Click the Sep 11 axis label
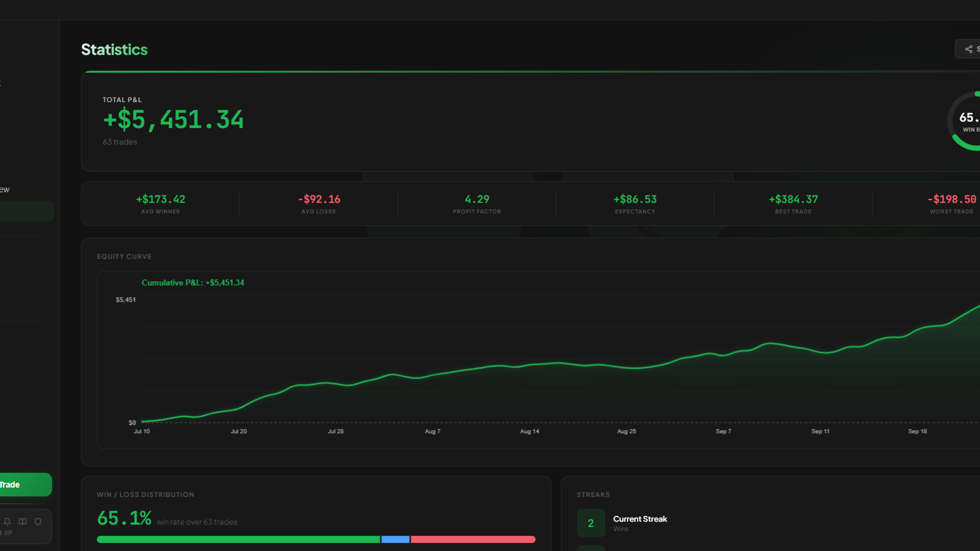This screenshot has height=551, width=980. point(820,431)
